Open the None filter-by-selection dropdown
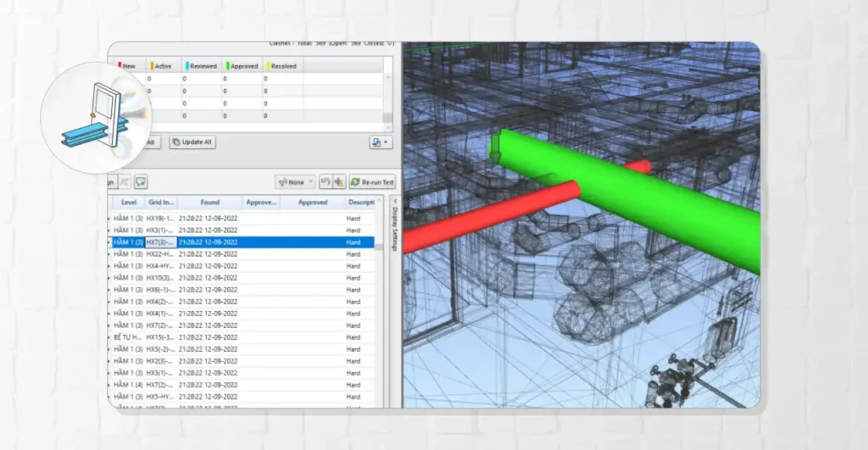The width and height of the screenshot is (868, 450). coord(295,181)
